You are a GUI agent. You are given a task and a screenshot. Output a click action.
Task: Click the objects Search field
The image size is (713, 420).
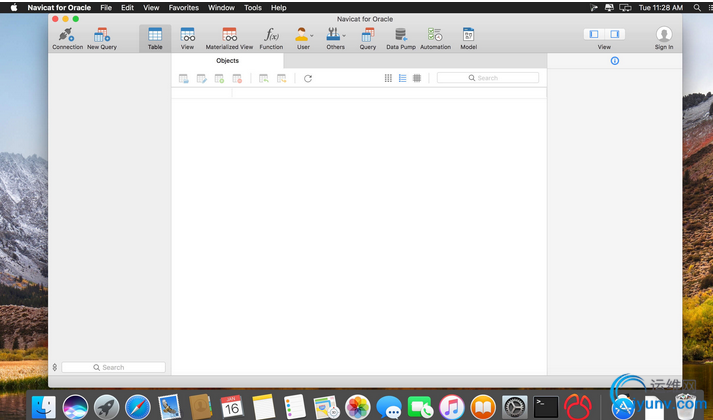[488, 78]
